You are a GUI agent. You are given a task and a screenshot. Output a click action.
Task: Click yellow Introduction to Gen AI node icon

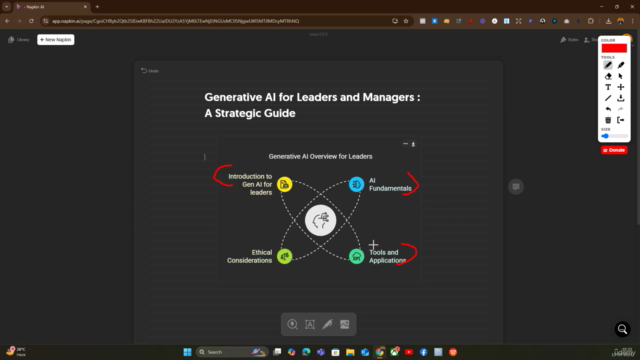pos(284,184)
